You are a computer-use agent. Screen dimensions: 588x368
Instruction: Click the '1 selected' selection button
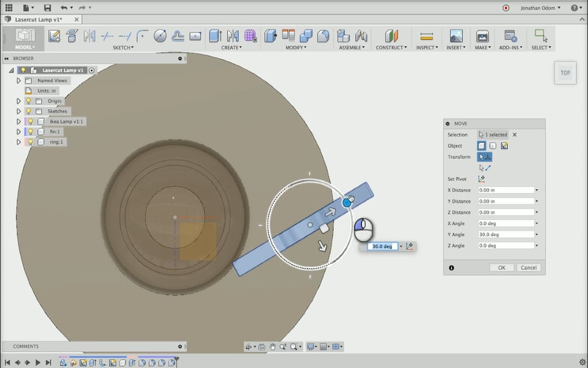pos(494,134)
